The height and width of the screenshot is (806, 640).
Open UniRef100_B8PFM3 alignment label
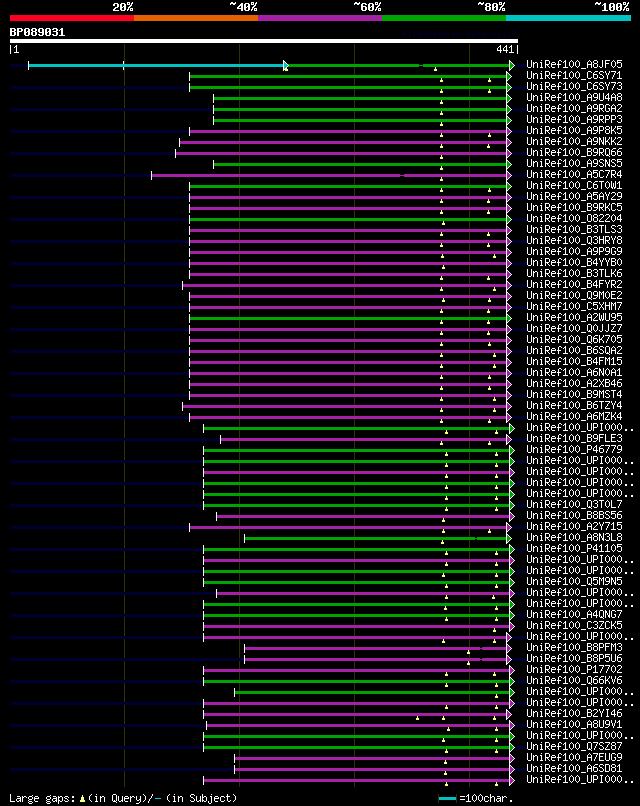pyautogui.click(x=574, y=648)
